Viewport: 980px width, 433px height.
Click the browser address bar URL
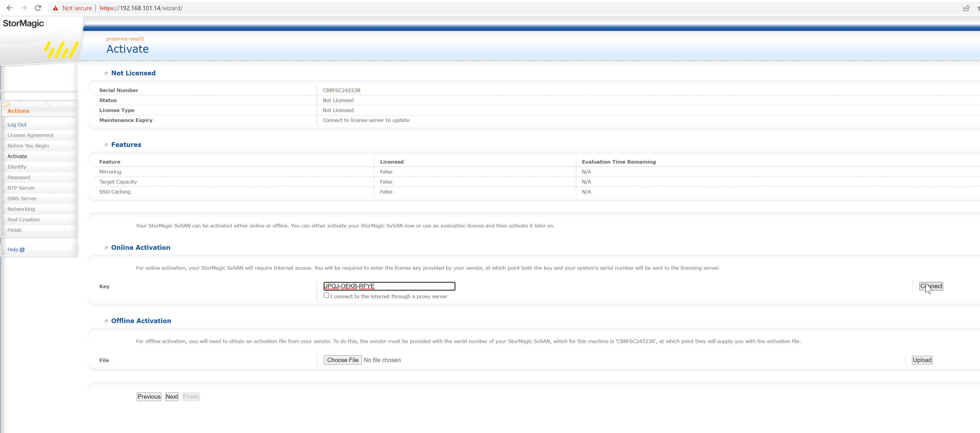(141, 8)
